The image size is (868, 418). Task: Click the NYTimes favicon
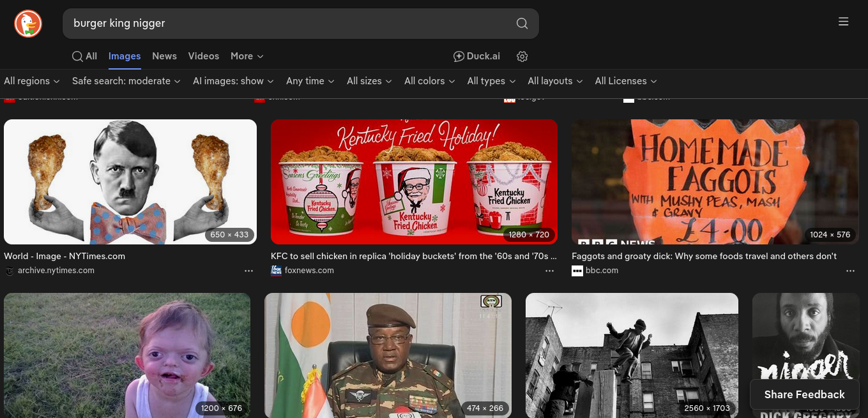9,271
